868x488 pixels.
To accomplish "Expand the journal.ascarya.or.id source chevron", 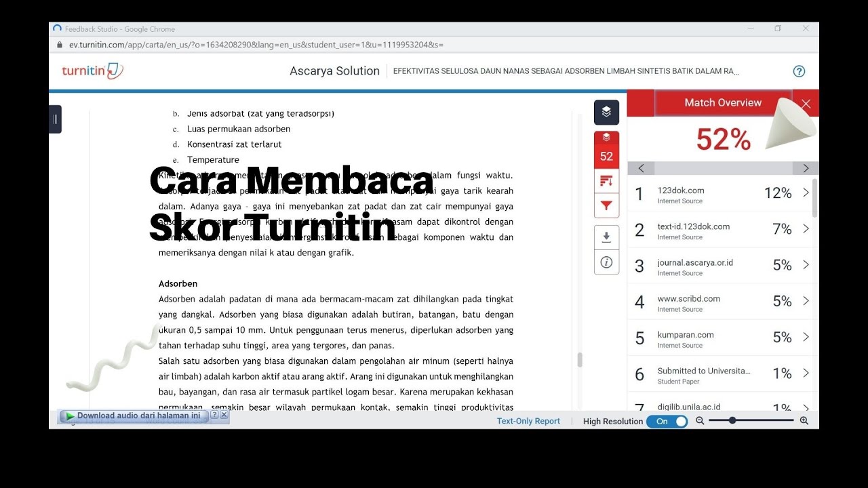I will [x=806, y=264].
